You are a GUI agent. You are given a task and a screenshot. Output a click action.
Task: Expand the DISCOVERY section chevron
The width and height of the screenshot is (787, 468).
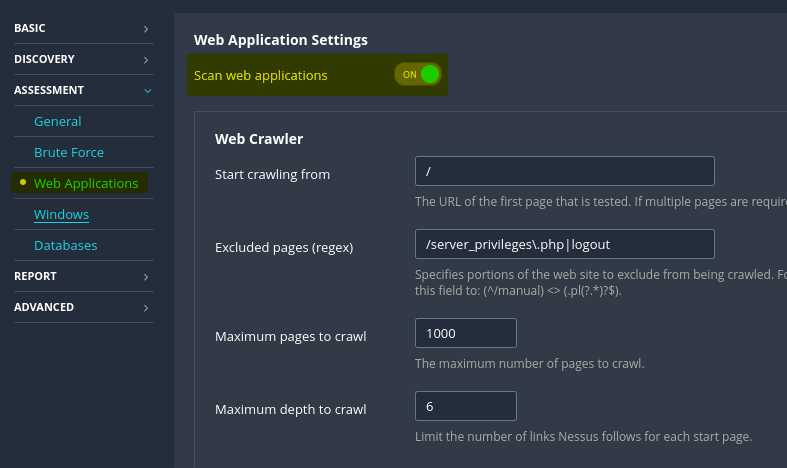point(146,60)
